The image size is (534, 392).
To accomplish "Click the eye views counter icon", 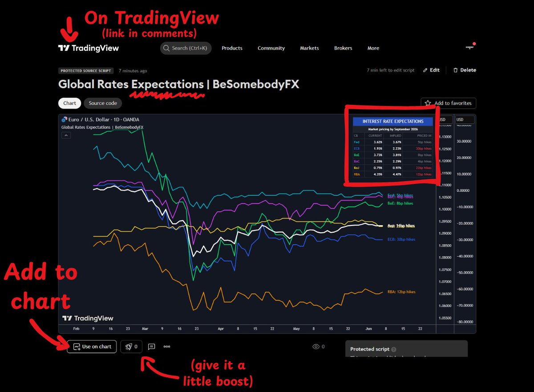I will 316,347.
